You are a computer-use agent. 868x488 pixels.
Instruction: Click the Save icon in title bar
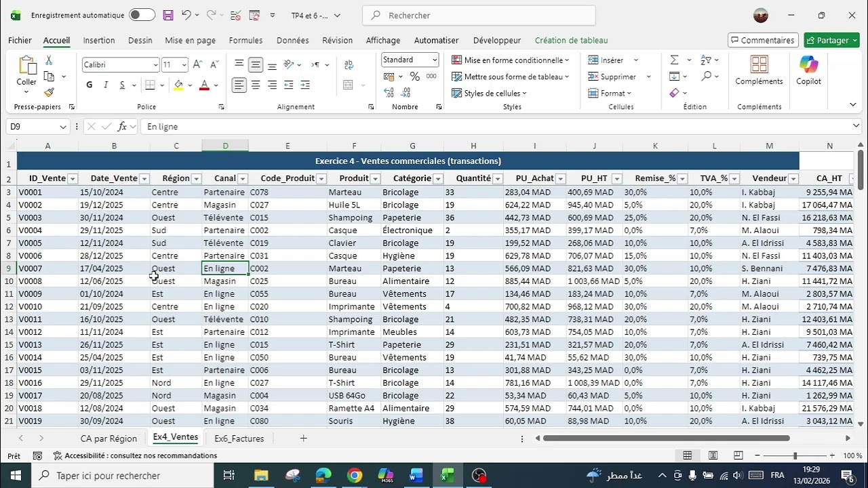point(168,15)
